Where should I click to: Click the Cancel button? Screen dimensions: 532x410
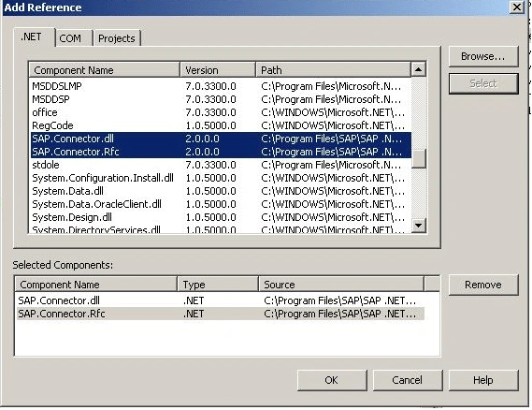point(408,380)
